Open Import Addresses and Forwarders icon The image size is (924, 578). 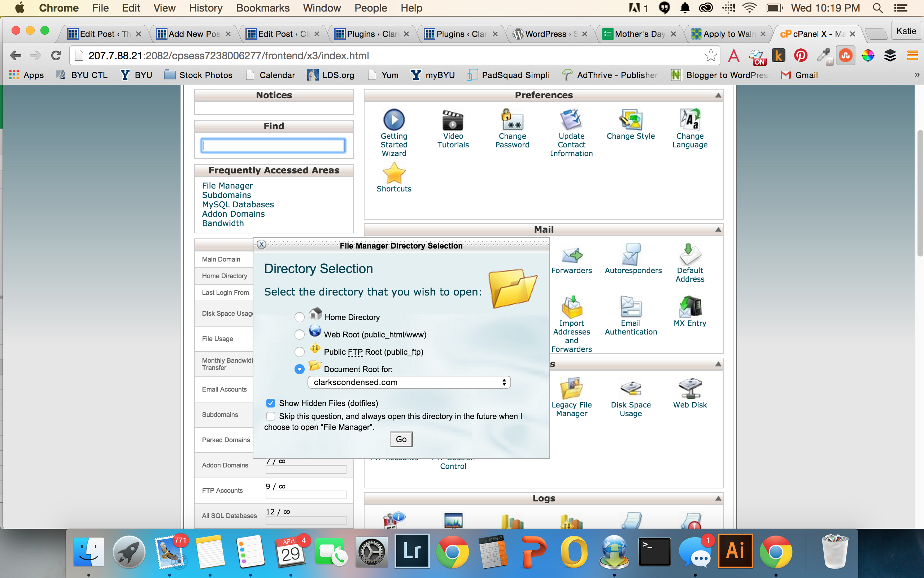pyautogui.click(x=572, y=307)
